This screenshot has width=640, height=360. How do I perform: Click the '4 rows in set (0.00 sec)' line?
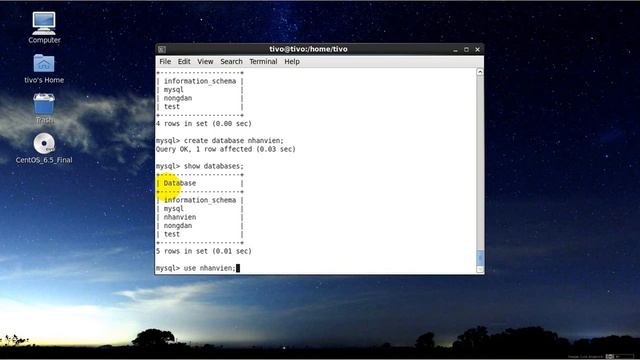tap(204, 123)
